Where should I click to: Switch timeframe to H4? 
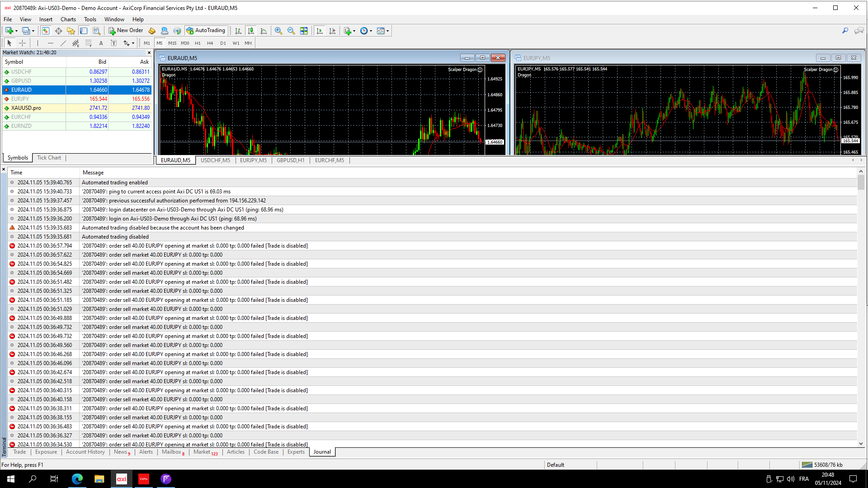coord(210,43)
